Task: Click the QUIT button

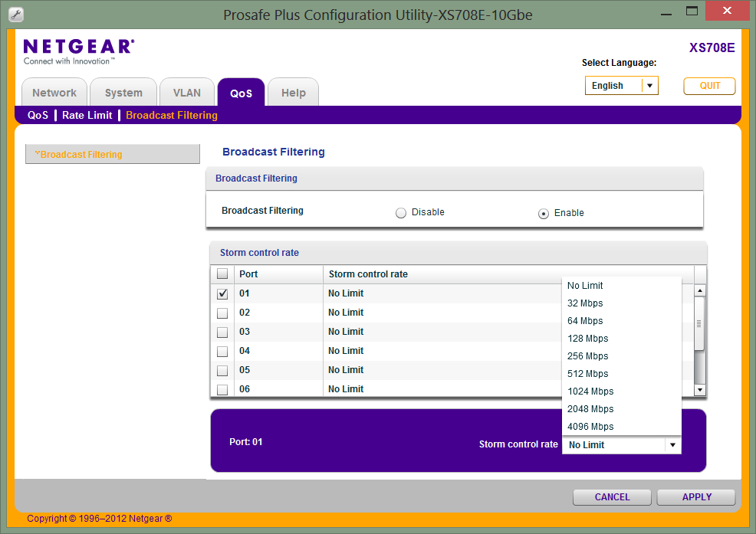Action: (709, 86)
